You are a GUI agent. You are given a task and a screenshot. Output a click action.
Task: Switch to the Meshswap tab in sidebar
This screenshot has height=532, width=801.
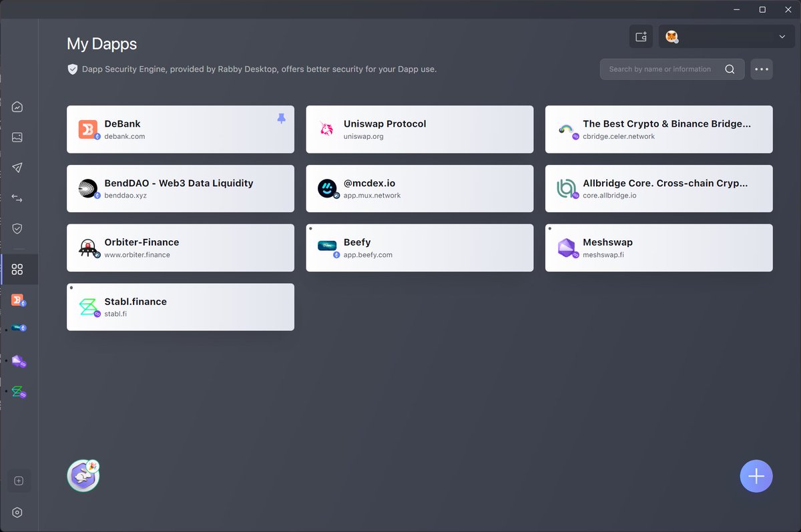click(19, 361)
